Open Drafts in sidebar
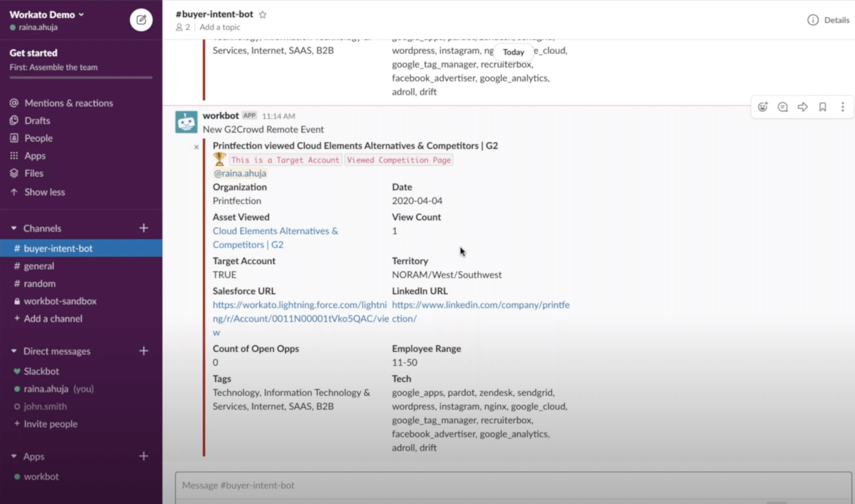The height and width of the screenshot is (504, 855). [x=37, y=121]
